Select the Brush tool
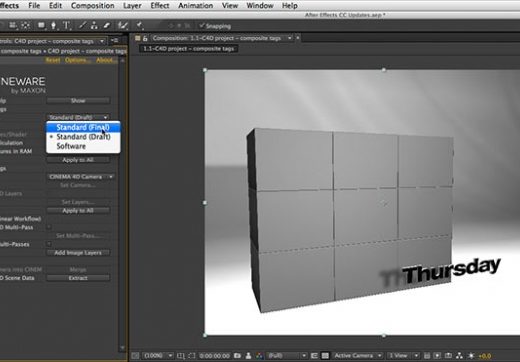 click(x=82, y=25)
